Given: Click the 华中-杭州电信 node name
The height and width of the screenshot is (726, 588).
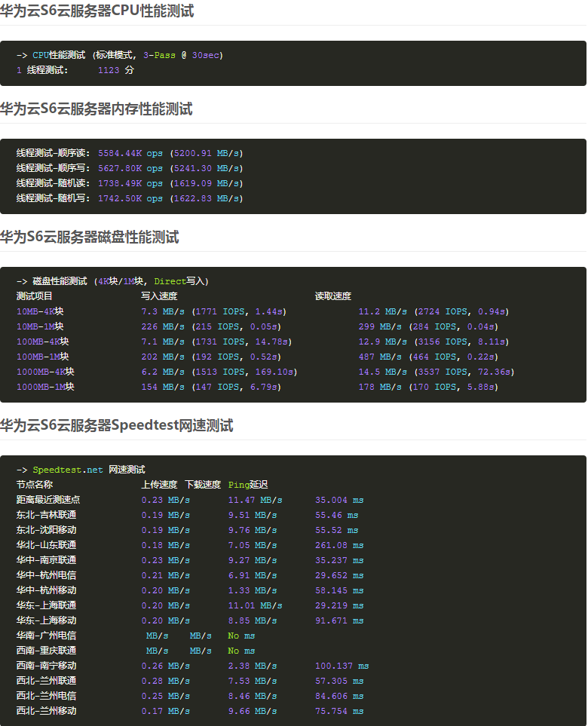Looking at the screenshot, I should click(46, 575).
